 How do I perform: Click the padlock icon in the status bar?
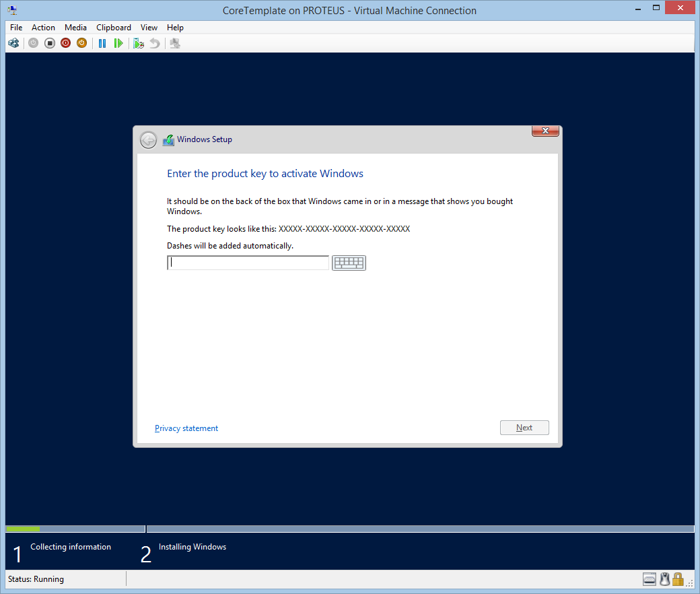point(678,579)
